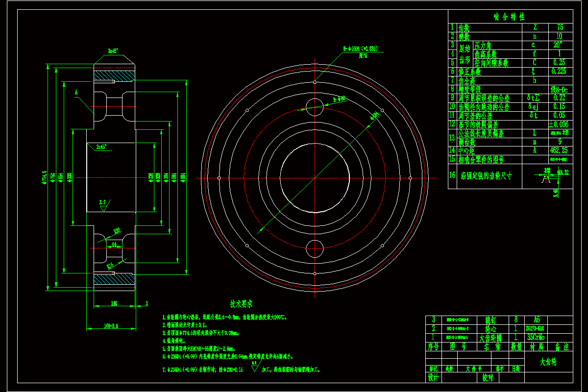
Task: Click the teeth count value 75
Action: point(559,28)
